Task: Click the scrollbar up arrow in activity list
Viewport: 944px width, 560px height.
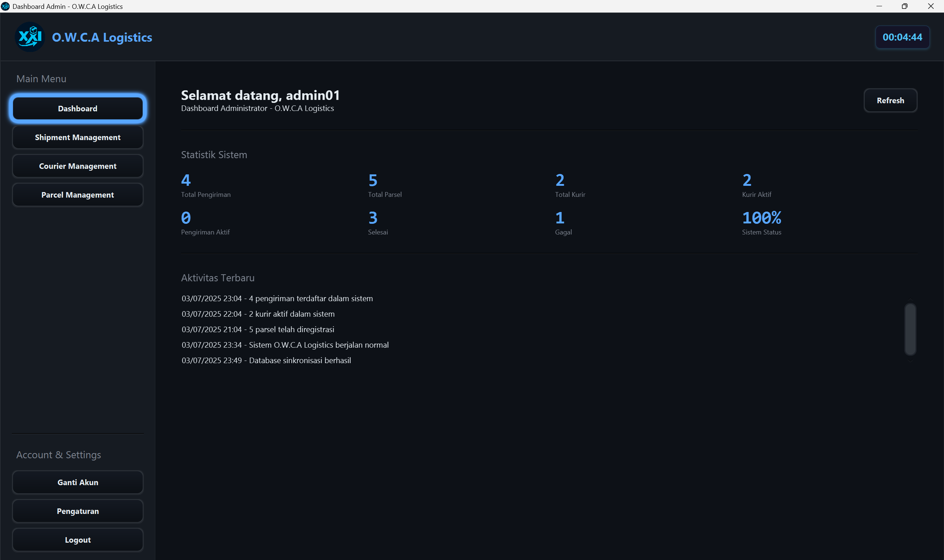Action: [x=910, y=299]
